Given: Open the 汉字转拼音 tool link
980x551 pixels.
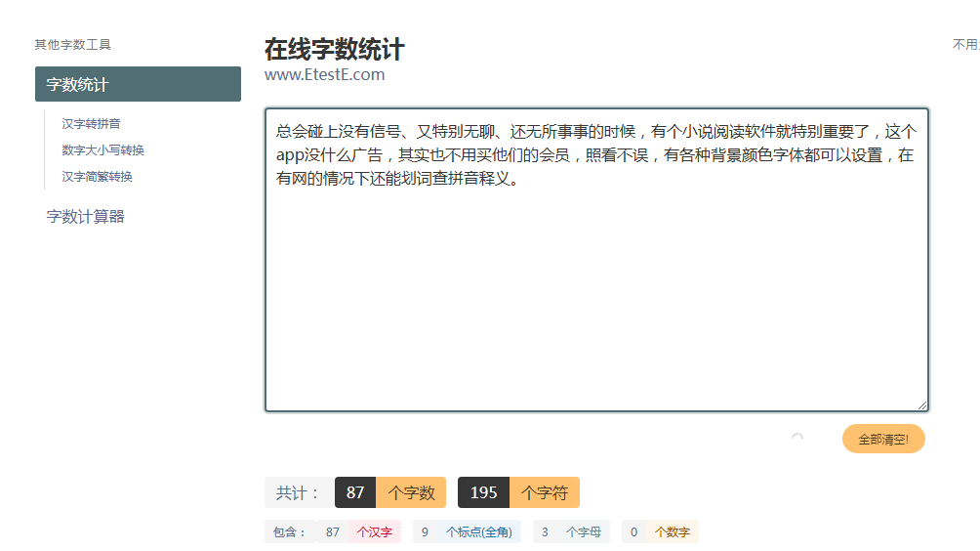Looking at the screenshot, I should click(x=91, y=124).
